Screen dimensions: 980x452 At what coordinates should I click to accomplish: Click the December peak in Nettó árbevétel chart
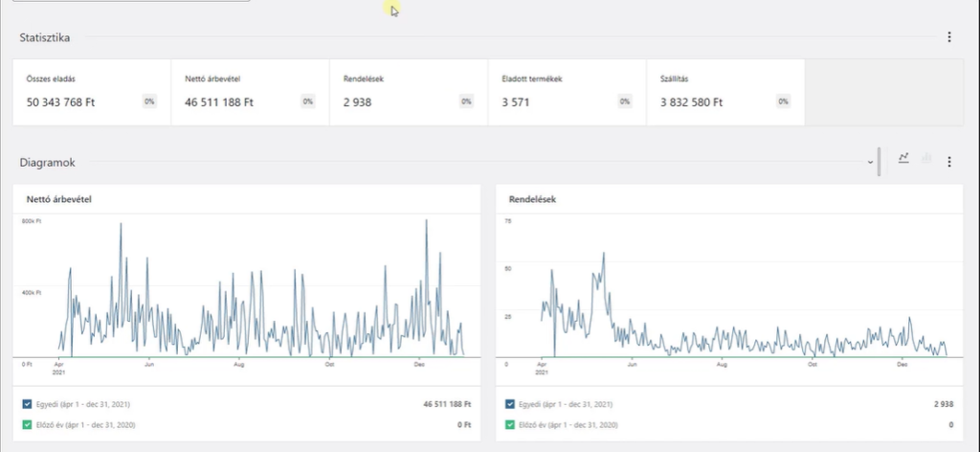pos(426,222)
